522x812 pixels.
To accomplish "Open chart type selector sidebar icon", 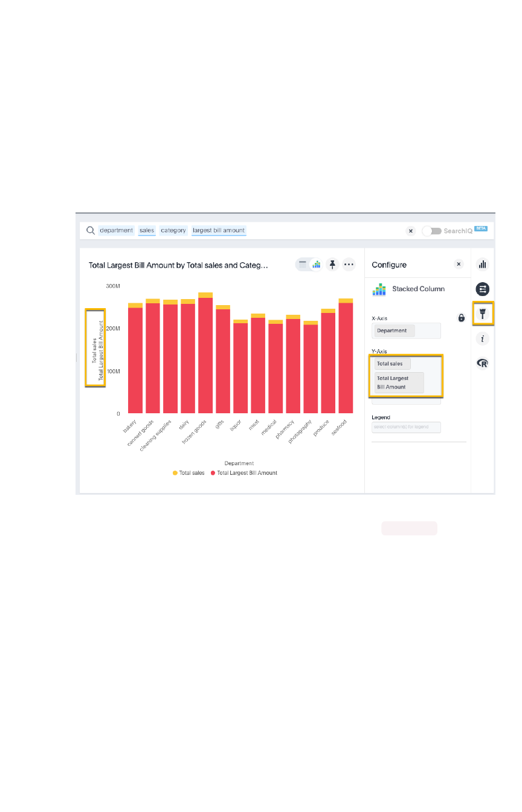I will [482, 264].
